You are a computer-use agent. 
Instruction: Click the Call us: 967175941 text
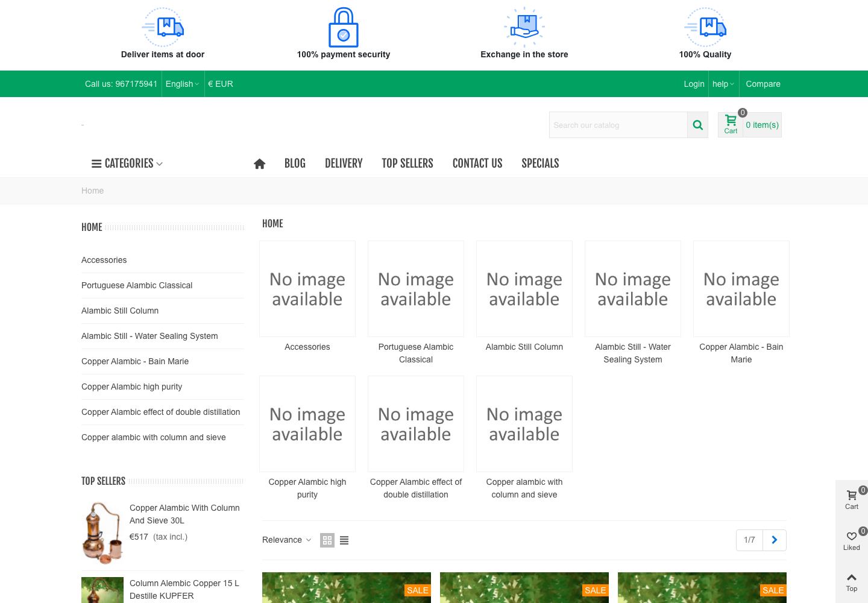pos(121,84)
